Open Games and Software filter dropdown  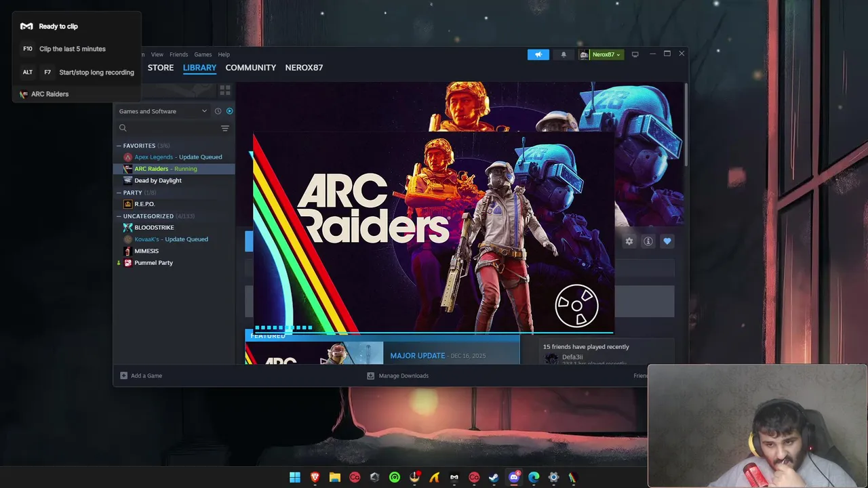pyautogui.click(x=163, y=111)
